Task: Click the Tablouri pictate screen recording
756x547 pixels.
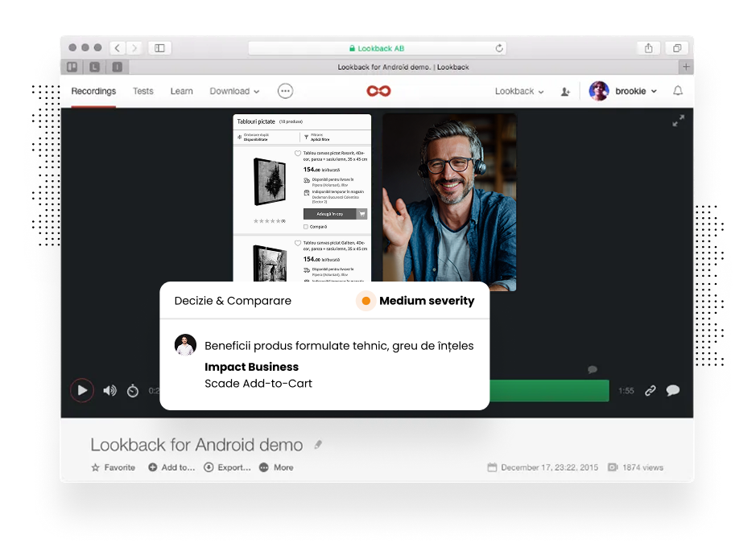Action: [x=302, y=198]
